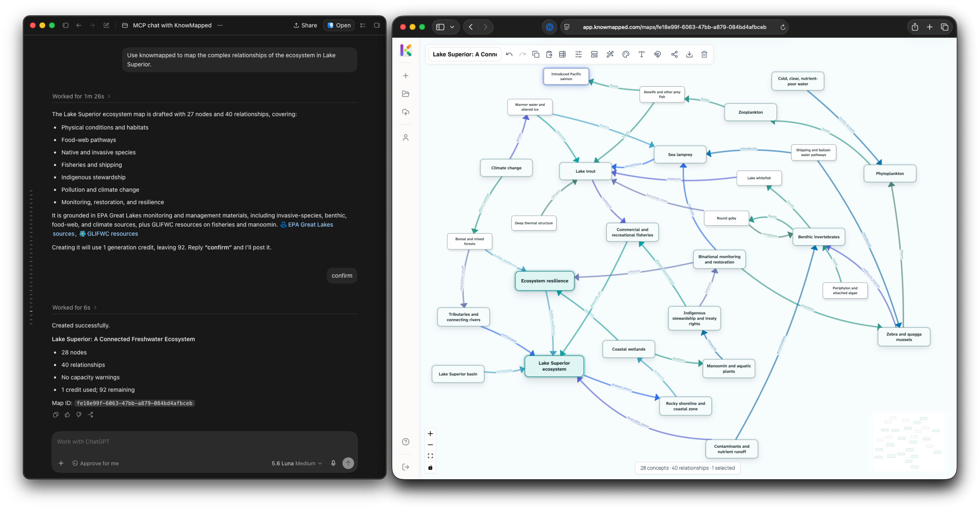Click the KnowMapped logo
The height and width of the screenshot is (510, 980).
point(406,50)
